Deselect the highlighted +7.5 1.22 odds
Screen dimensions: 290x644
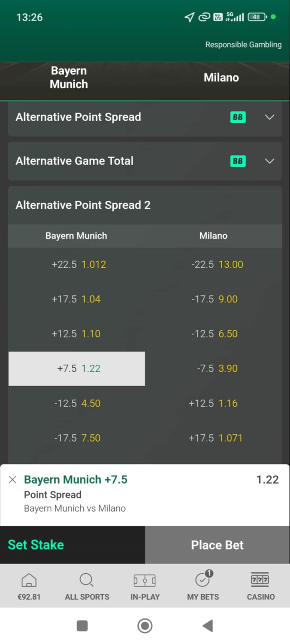77,369
